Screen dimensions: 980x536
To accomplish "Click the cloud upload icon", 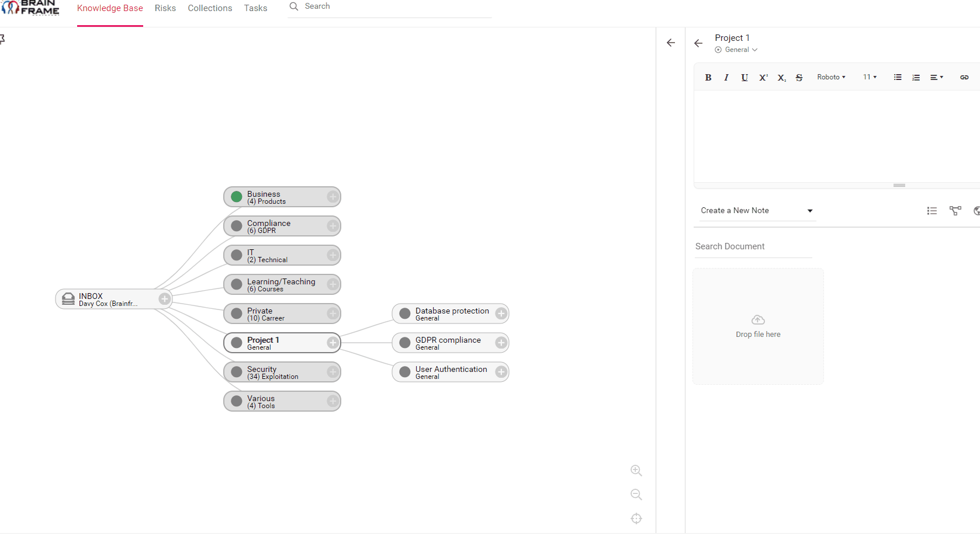I will 758,320.
